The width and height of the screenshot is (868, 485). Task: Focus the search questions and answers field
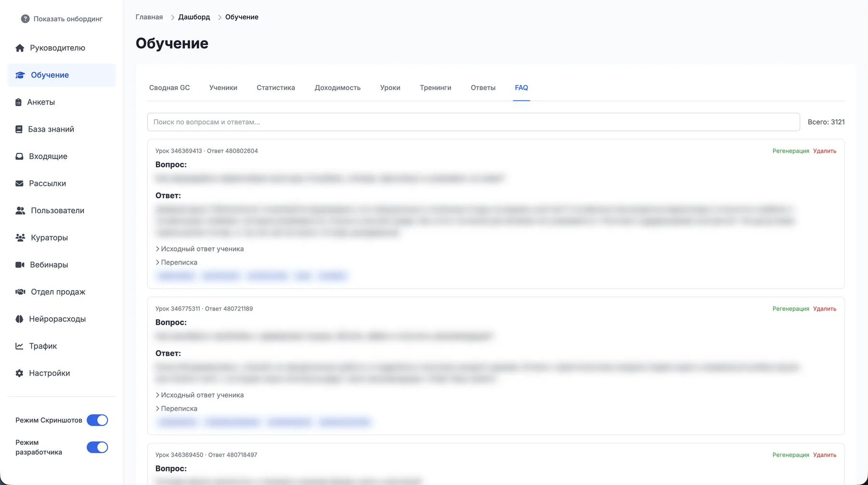coord(474,122)
